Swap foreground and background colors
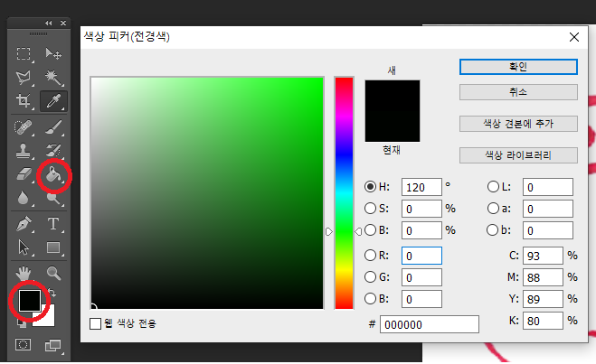This screenshot has height=364, width=596. [x=52, y=293]
